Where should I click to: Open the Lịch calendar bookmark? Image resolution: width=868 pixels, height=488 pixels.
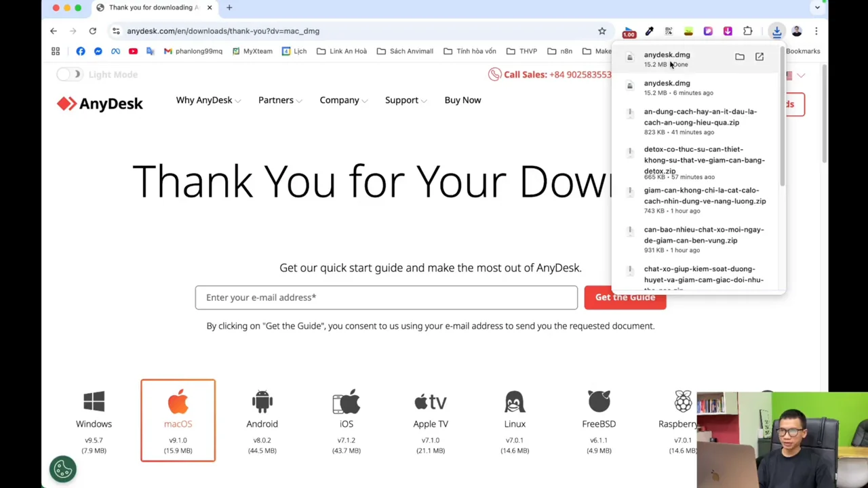294,52
